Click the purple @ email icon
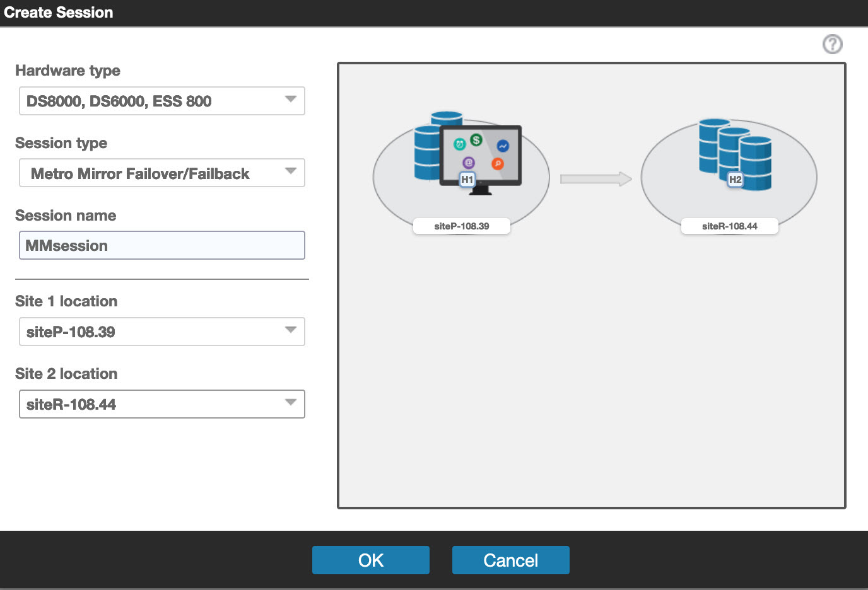Screen dimensions: 868x590 point(469,163)
